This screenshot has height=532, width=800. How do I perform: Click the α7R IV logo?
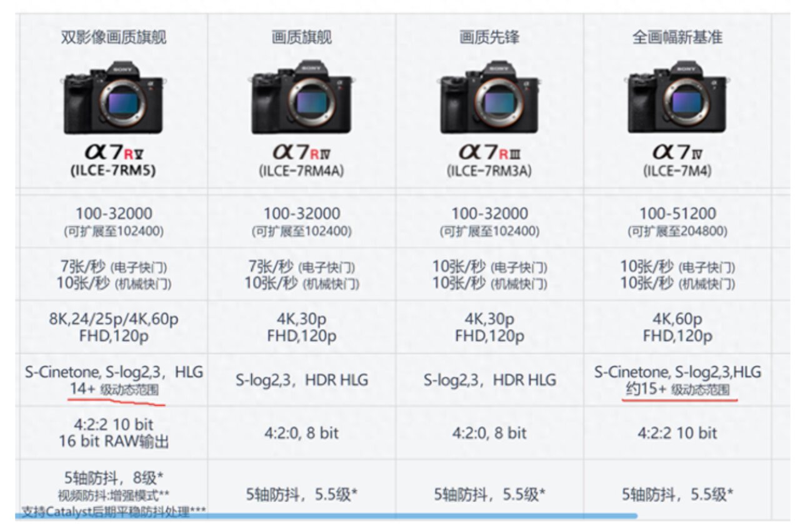click(302, 152)
